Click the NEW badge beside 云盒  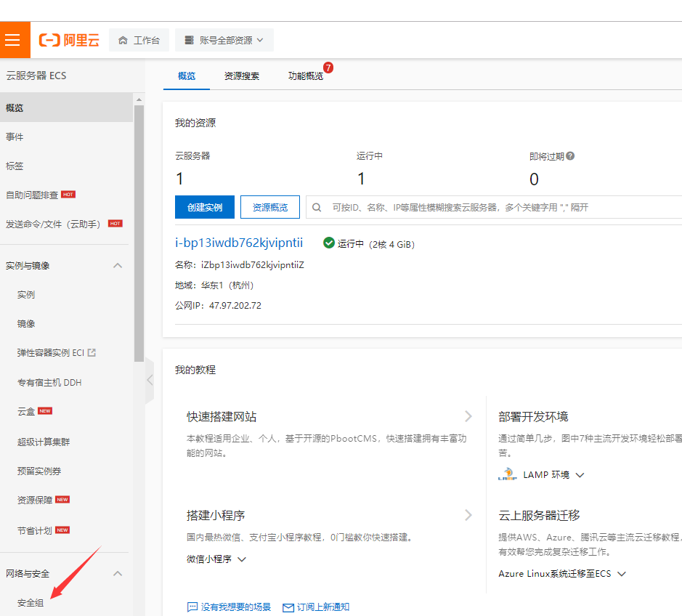coord(45,410)
